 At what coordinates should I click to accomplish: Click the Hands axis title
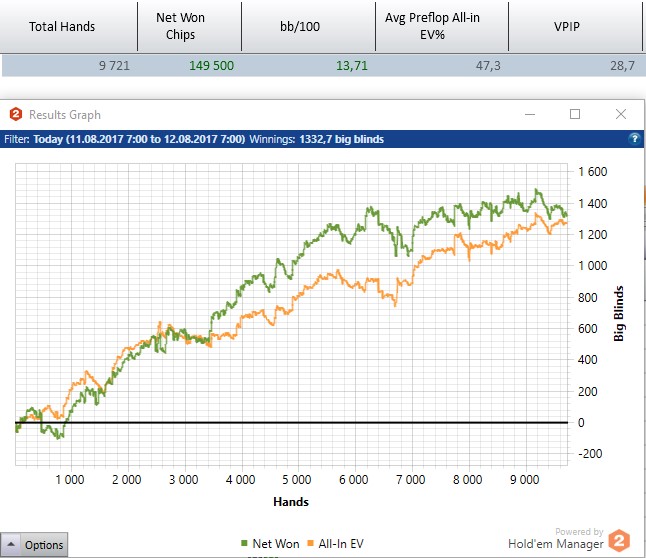[291, 502]
